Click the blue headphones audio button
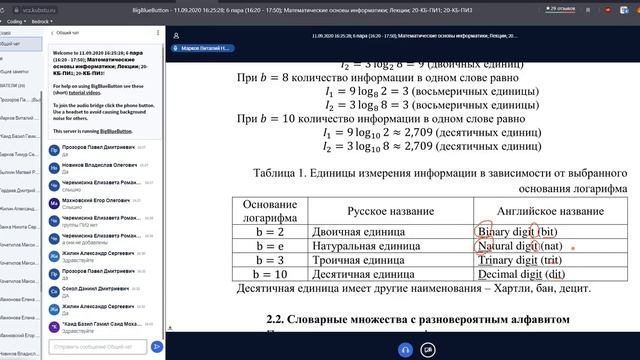 click(405, 350)
